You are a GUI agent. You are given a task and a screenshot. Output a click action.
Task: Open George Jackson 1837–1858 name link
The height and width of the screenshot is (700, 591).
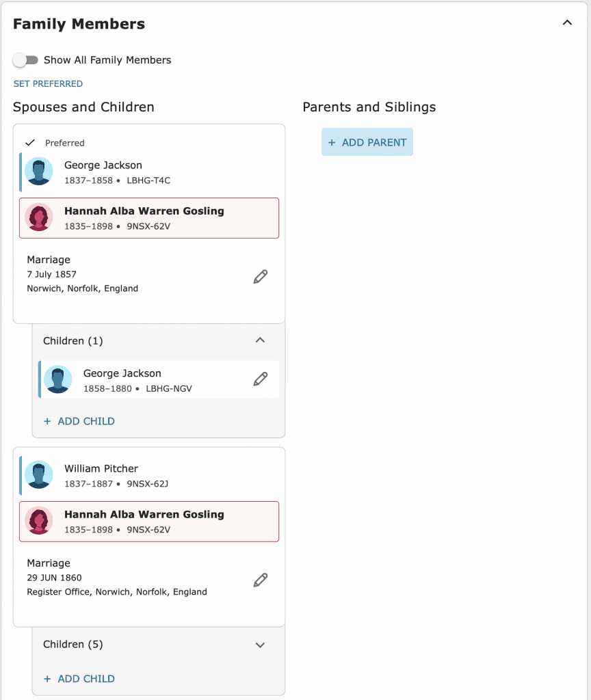[103, 165]
